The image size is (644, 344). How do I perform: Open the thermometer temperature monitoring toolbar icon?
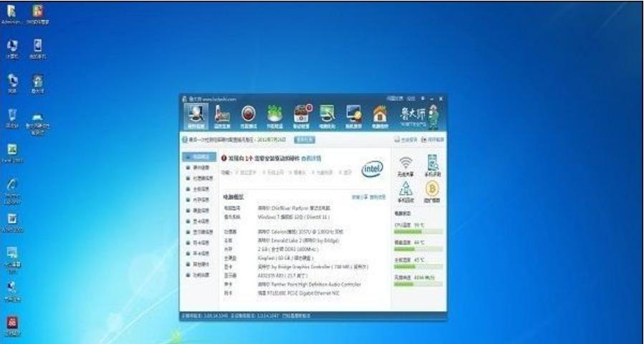click(x=222, y=117)
